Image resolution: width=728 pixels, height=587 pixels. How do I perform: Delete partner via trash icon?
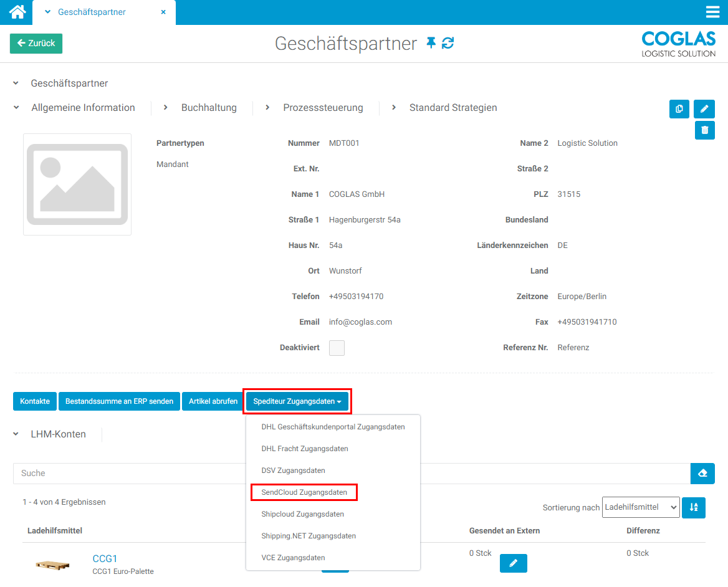coord(704,130)
